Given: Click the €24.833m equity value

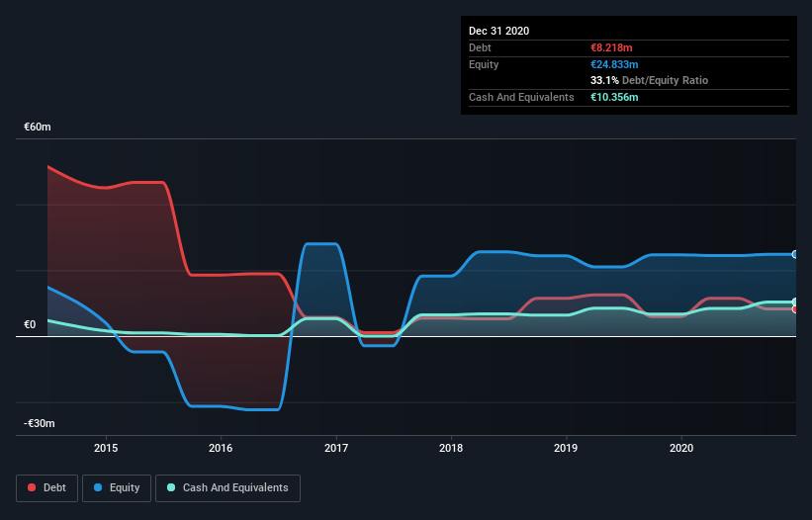Looking at the screenshot, I should pyautogui.click(x=614, y=64).
